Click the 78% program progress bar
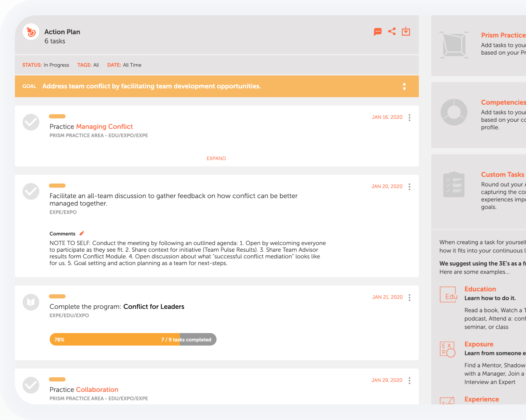This screenshot has height=420, width=526. [x=133, y=339]
